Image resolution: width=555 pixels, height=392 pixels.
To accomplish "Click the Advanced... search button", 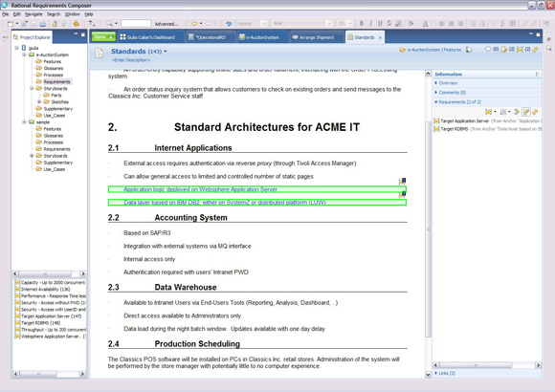I will pos(166,24).
